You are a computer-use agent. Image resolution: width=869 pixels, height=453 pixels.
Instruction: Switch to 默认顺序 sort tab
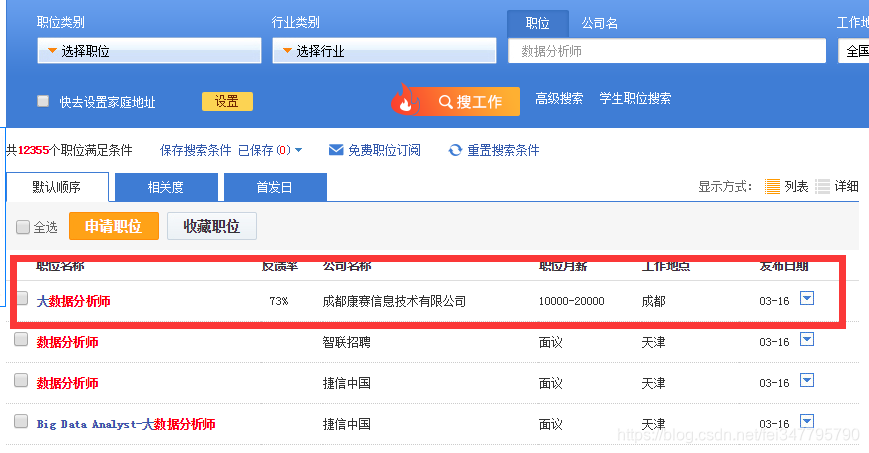[57, 187]
